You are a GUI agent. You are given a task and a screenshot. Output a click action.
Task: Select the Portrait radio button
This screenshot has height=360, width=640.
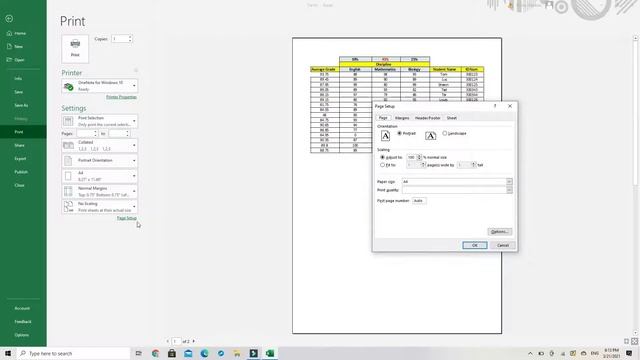coord(400,133)
